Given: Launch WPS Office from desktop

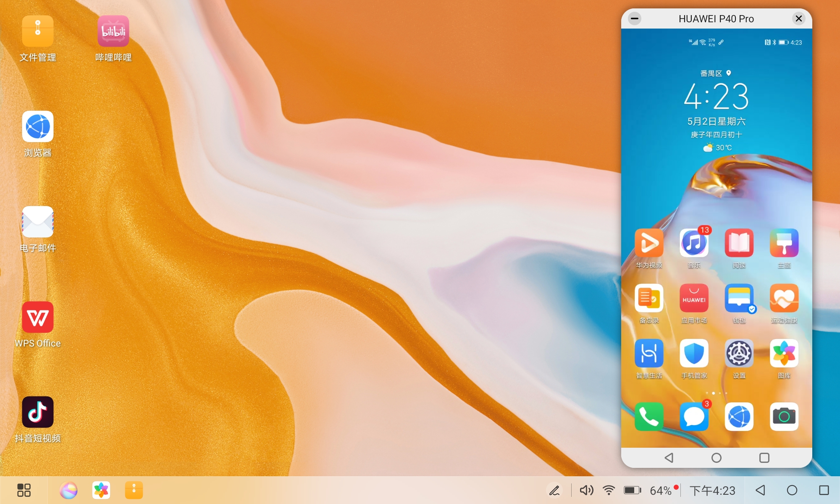Looking at the screenshot, I should click(x=38, y=317).
